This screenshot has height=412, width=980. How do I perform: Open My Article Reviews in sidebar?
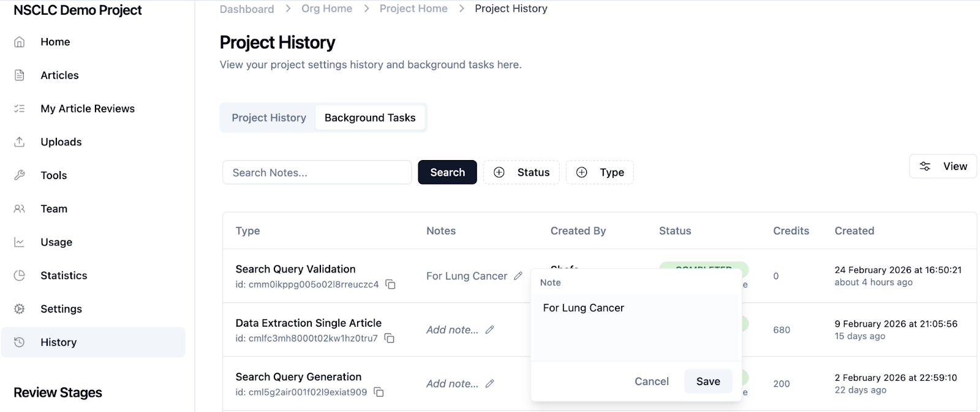88,109
